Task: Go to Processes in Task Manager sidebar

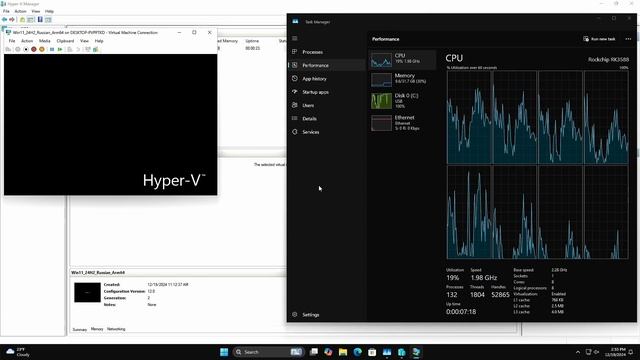Action: coord(327,52)
